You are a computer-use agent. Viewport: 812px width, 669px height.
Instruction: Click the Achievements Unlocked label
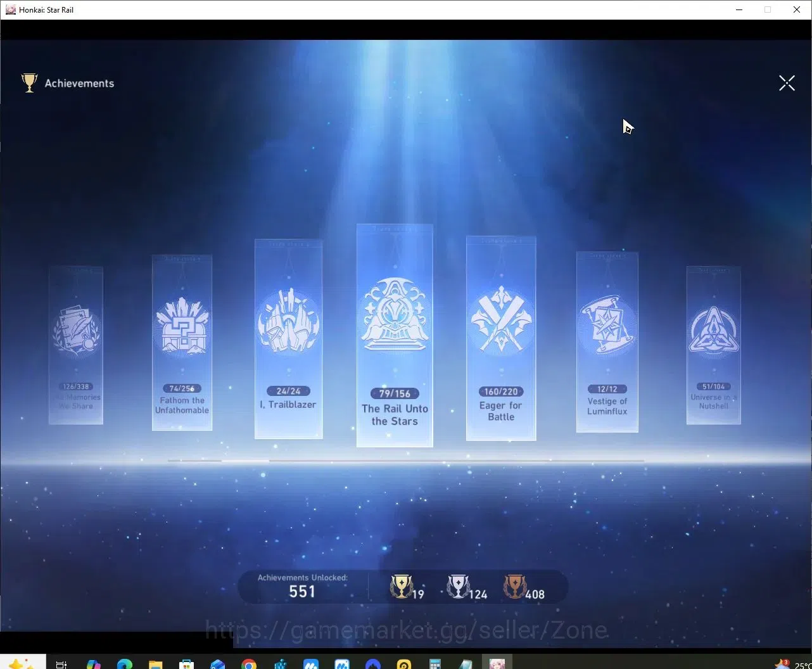pyautogui.click(x=303, y=578)
